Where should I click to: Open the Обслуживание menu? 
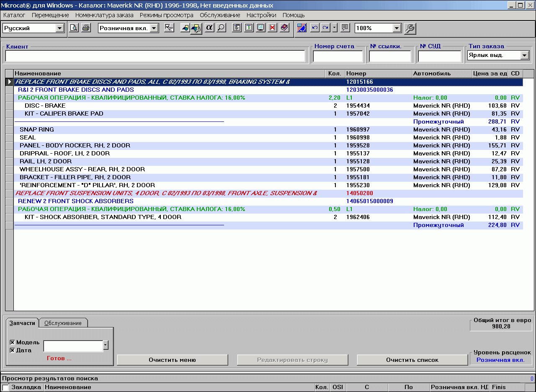[x=220, y=15]
